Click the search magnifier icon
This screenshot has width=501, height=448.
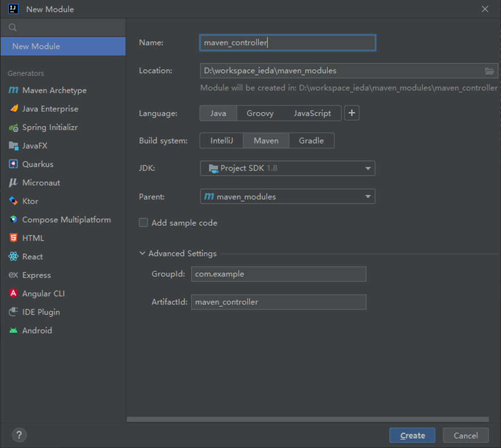pyautogui.click(x=13, y=28)
